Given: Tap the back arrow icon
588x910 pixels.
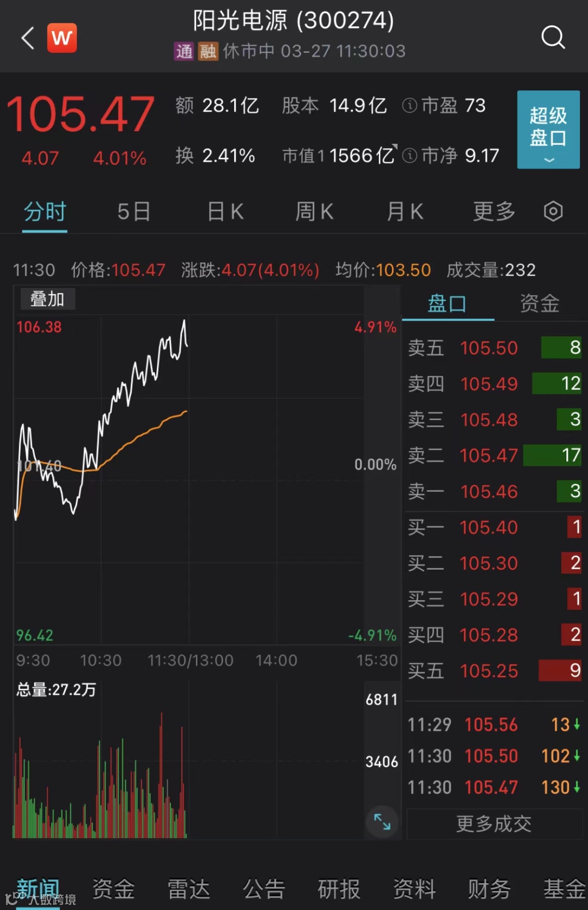Looking at the screenshot, I should [28, 38].
